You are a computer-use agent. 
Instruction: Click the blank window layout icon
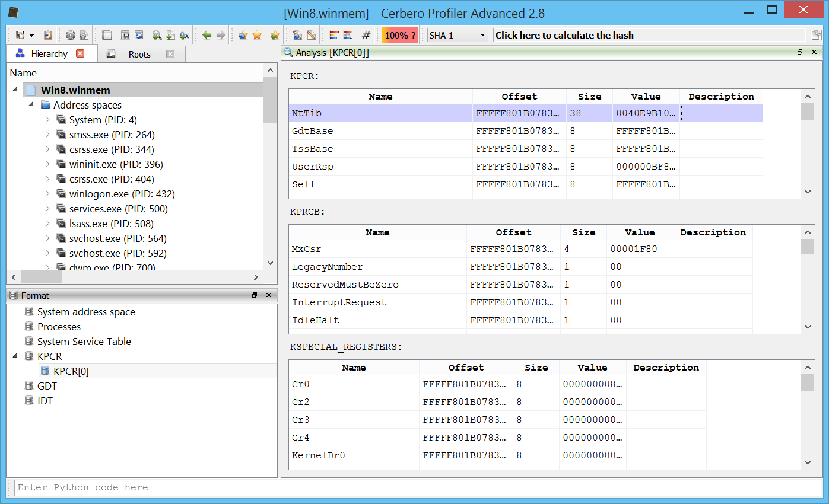coord(107,35)
